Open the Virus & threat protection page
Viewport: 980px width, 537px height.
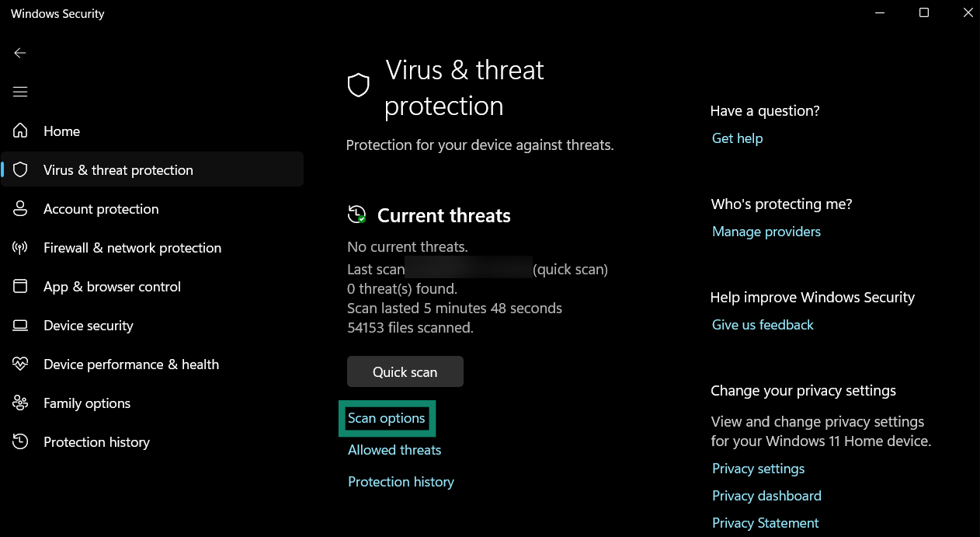click(x=118, y=169)
